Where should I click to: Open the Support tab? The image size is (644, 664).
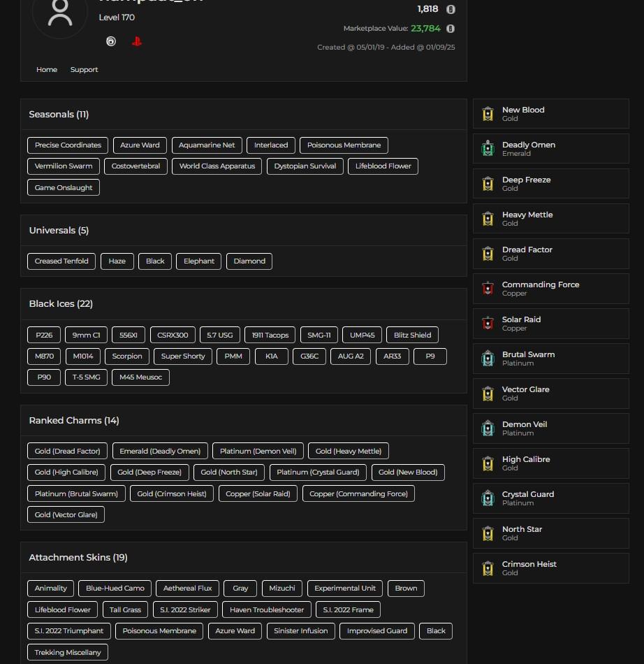tap(84, 70)
